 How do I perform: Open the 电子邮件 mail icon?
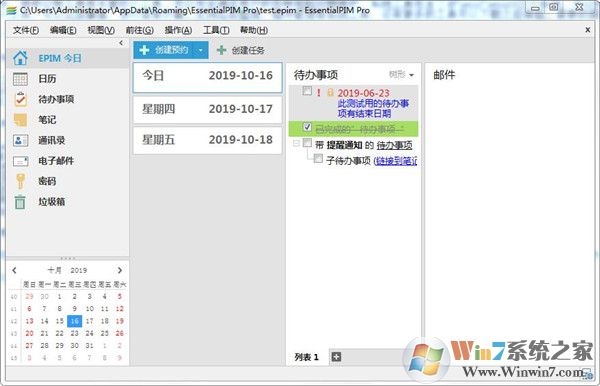click(x=20, y=161)
